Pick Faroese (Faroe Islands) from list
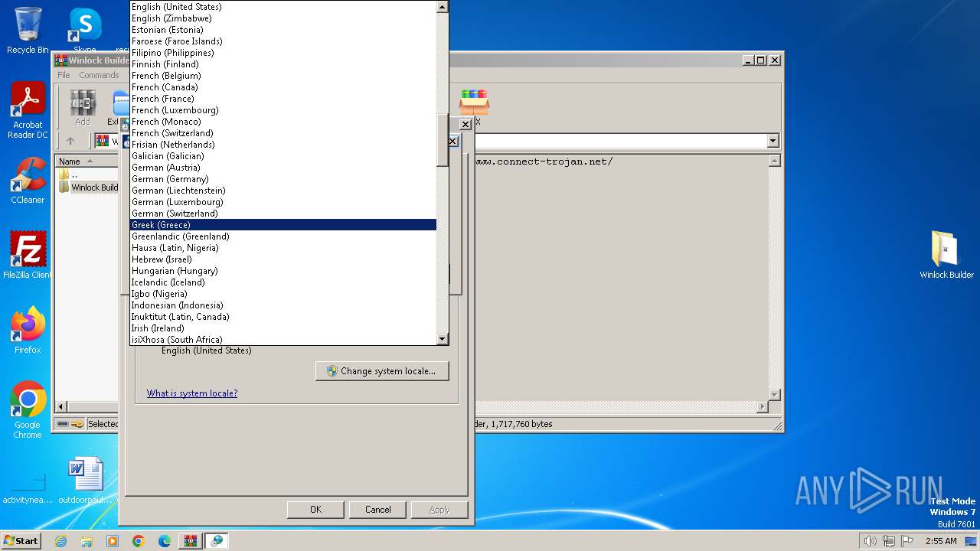Viewport: 980px width, 551px height. pyautogui.click(x=283, y=41)
